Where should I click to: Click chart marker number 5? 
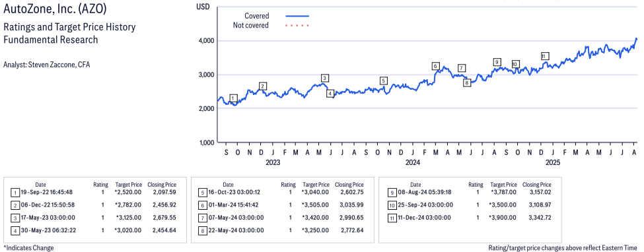point(384,80)
